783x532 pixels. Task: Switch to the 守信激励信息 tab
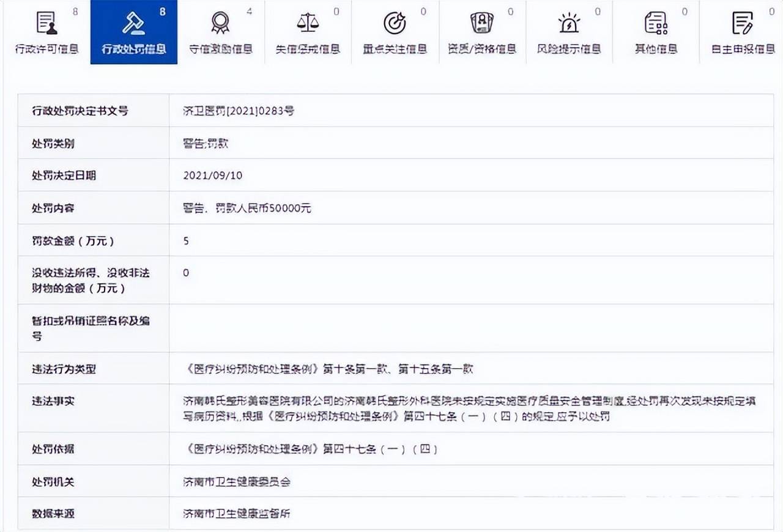pos(221,32)
